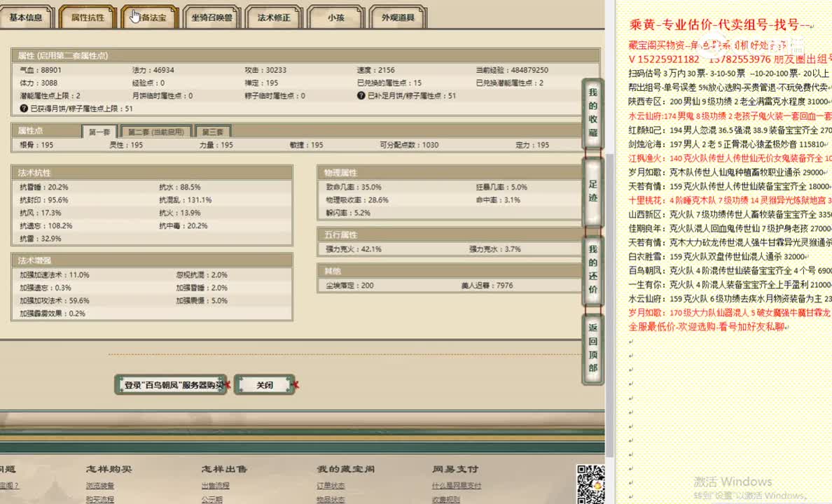This screenshot has height=504, width=832.
Task: Select 第一套 attribute point set
Action: 99,132
